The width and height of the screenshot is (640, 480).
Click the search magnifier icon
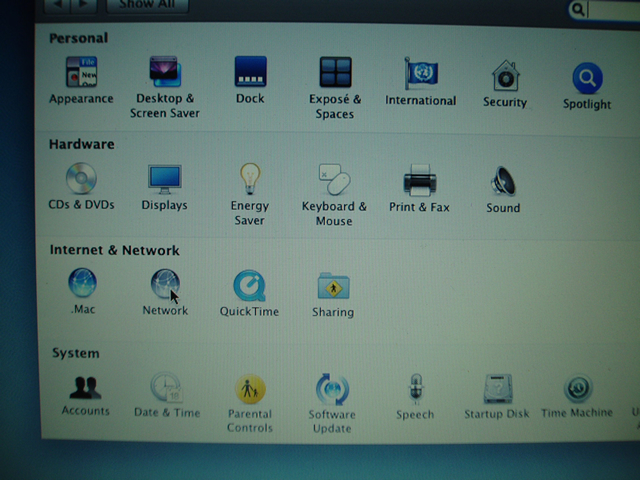[x=578, y=9]
